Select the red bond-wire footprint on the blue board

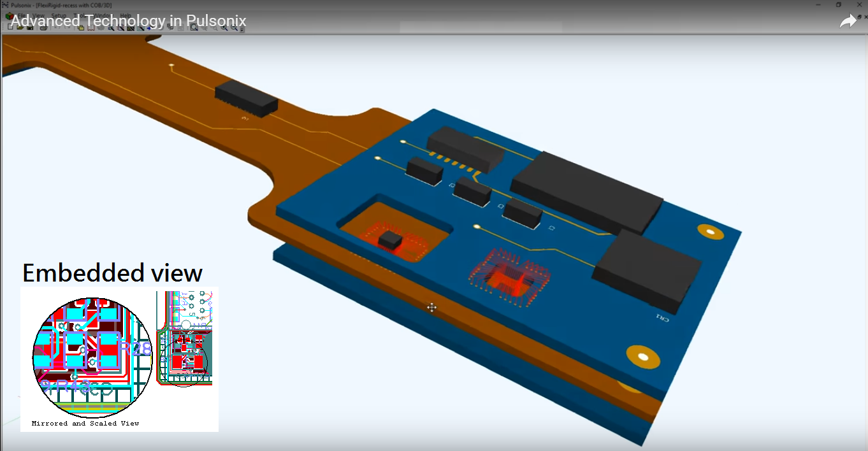click(510, 277)
